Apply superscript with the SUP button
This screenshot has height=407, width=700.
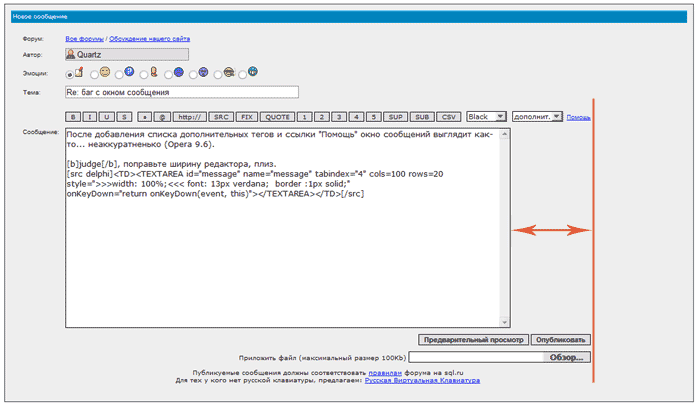(397, 117)
